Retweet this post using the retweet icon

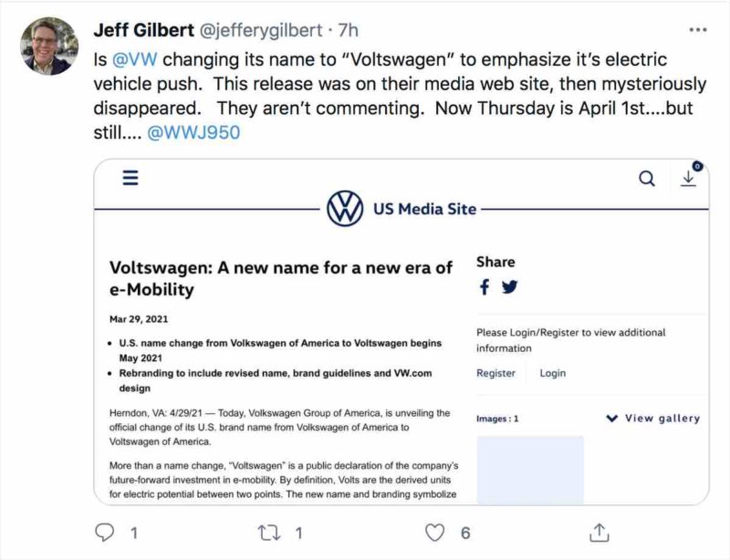(266, 532)
